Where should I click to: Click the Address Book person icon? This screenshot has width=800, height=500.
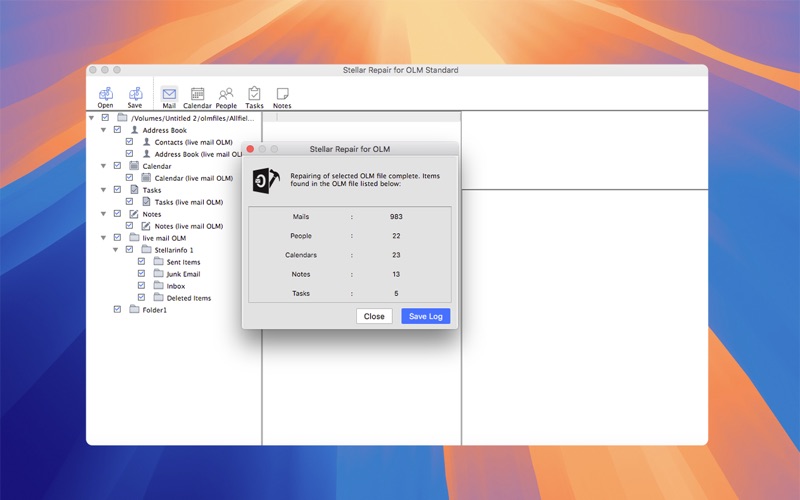pos(135,130)
